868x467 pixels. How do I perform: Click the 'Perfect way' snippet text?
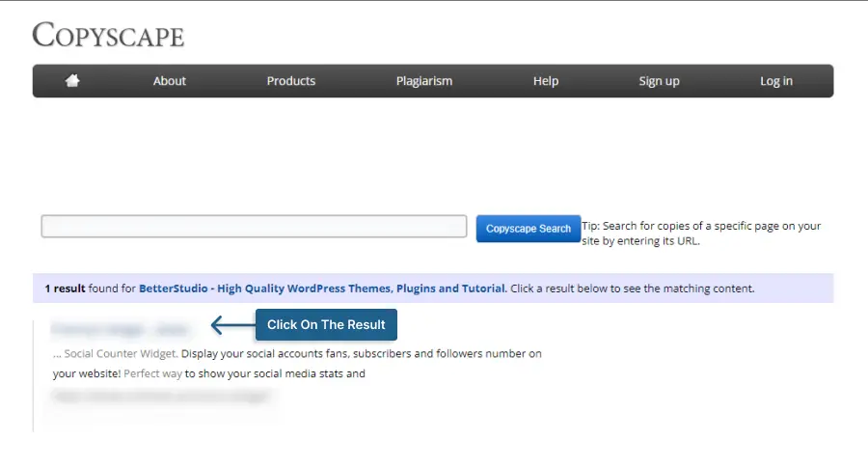coord(152,374)
